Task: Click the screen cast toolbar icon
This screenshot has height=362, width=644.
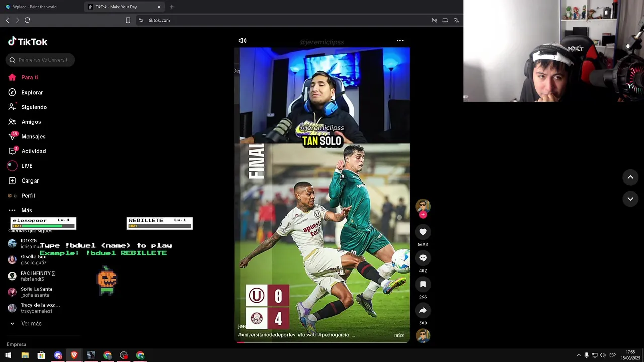Action: [x=445, y=20]
